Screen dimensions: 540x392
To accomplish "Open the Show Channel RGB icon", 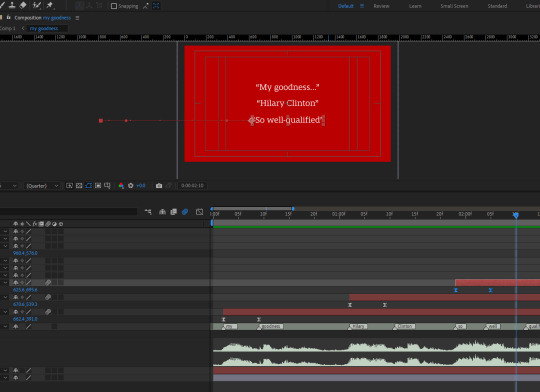I will tap(121, 186).
